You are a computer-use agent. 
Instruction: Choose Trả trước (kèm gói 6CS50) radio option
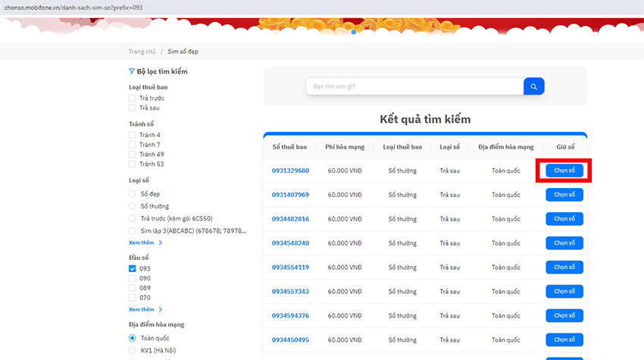[x=133, y=218]
